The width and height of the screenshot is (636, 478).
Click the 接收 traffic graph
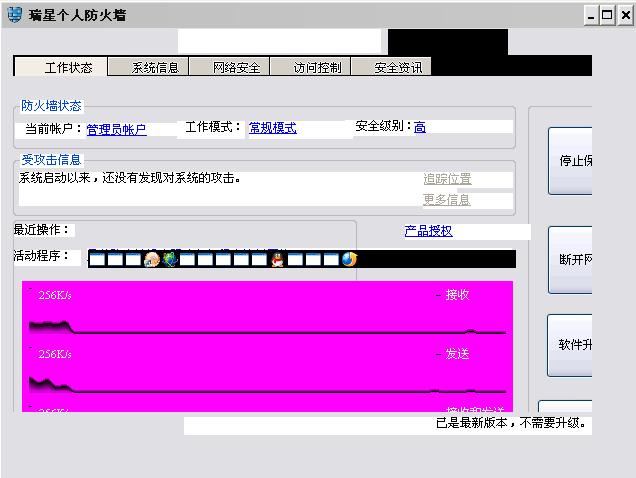[267, 312]
